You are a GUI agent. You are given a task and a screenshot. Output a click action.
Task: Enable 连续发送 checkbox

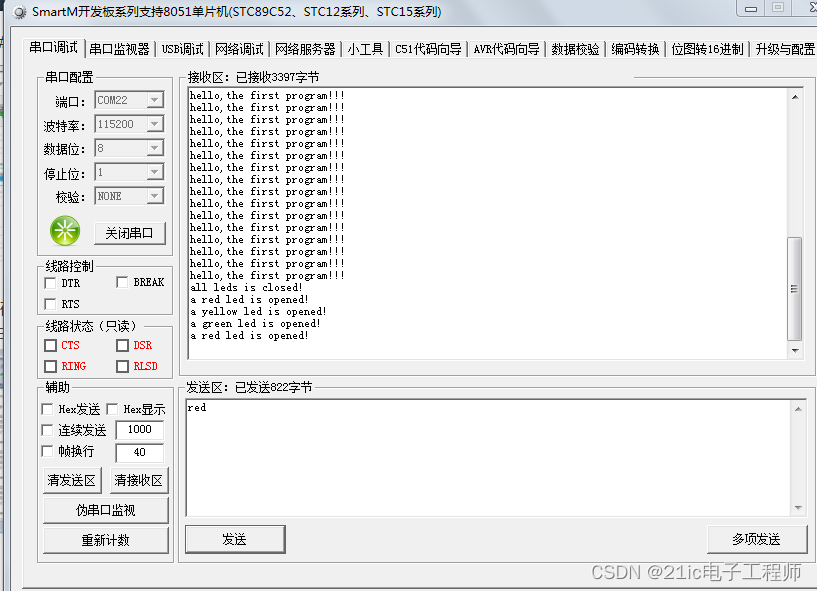47,430
